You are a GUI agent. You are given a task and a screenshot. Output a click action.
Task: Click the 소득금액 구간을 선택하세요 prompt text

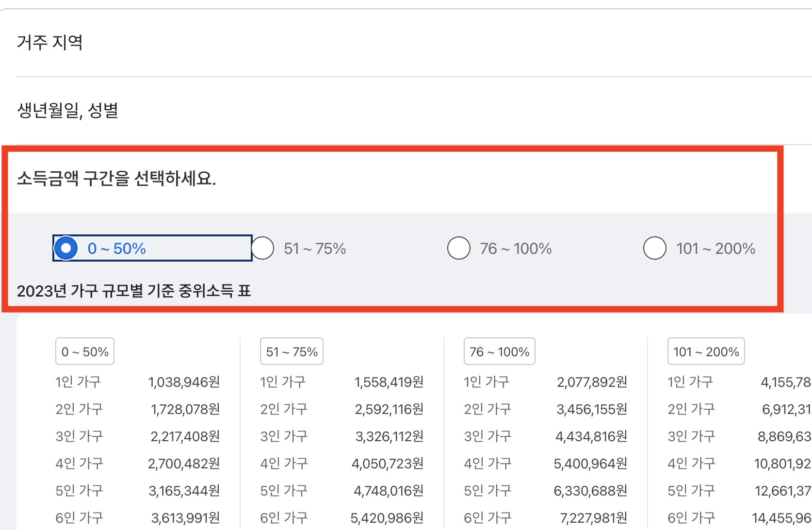pos(117,180)
